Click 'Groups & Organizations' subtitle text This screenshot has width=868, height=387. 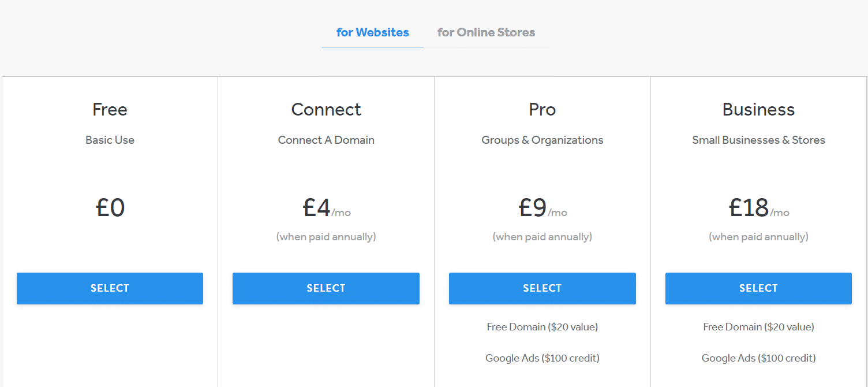542,140
